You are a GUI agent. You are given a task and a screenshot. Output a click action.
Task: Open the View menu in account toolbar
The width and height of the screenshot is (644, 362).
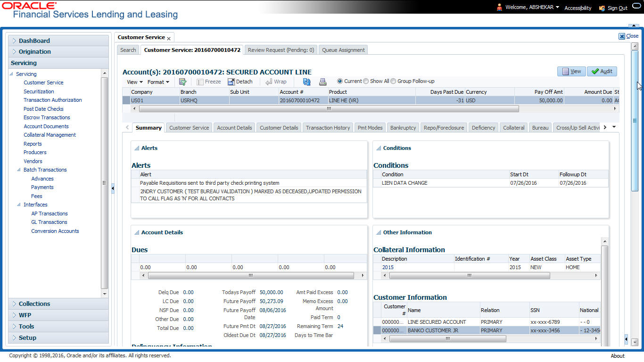point(135,82)
